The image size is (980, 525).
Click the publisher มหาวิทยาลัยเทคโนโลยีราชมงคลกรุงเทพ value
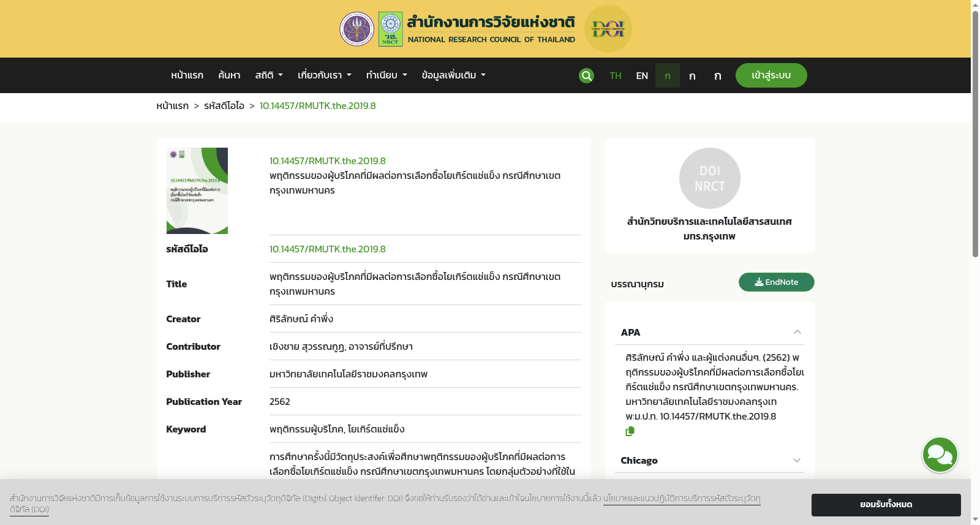349,374
